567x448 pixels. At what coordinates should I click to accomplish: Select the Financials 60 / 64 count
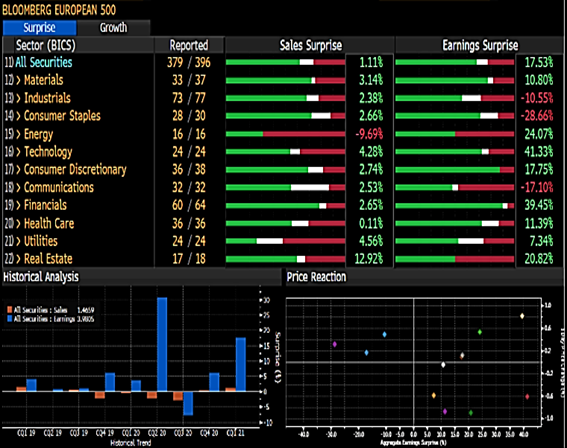(x=189, y=205)
